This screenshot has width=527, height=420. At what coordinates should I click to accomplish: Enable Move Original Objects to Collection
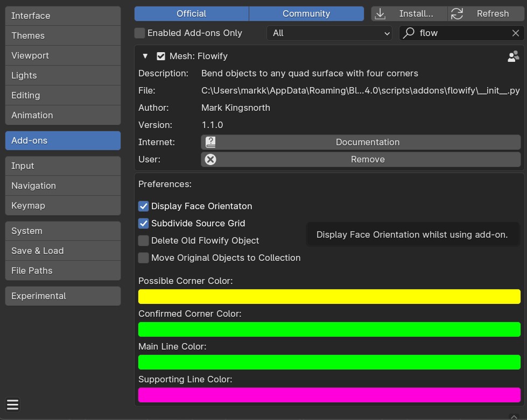coord(144,258)
